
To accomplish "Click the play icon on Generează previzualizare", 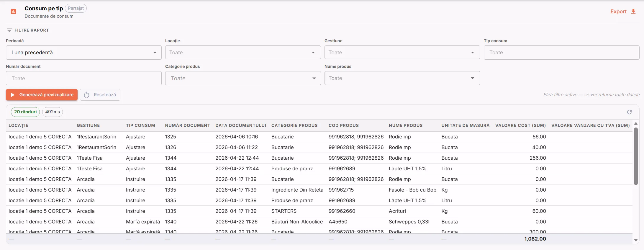I will tap(13, 95).
